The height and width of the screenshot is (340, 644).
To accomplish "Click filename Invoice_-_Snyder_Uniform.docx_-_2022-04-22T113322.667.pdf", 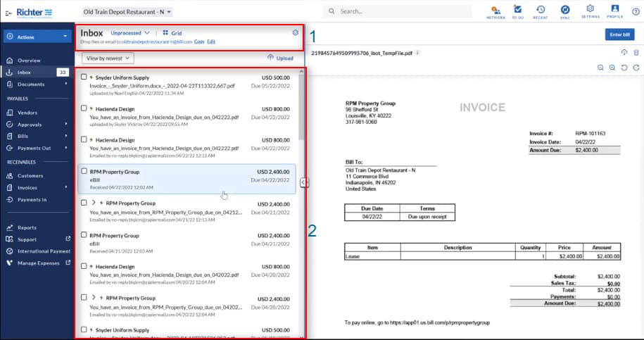I will point(163,86).
